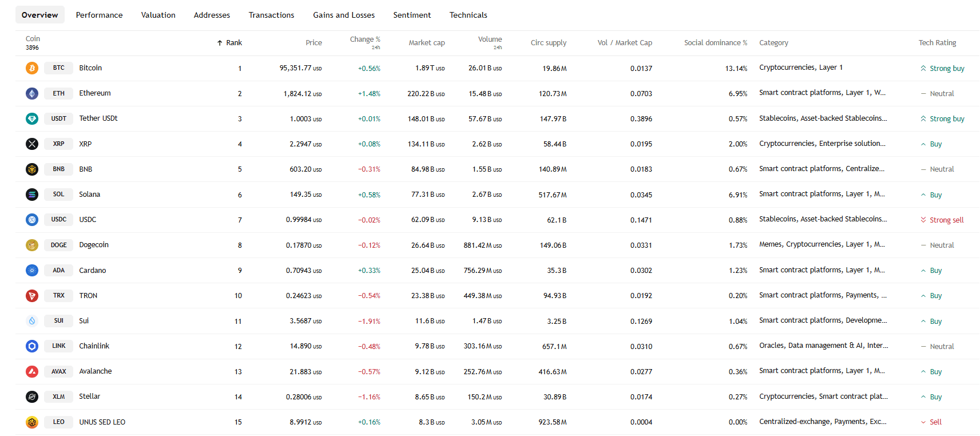Screen dimensions: 980x436
Task: Open the Technicals tab
Action: [468, 15]
